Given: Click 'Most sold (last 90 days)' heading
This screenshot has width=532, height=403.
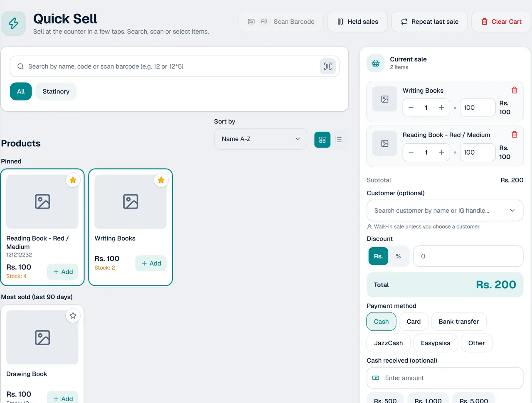Looking at the screenshot, I should [x=37, y=297].
